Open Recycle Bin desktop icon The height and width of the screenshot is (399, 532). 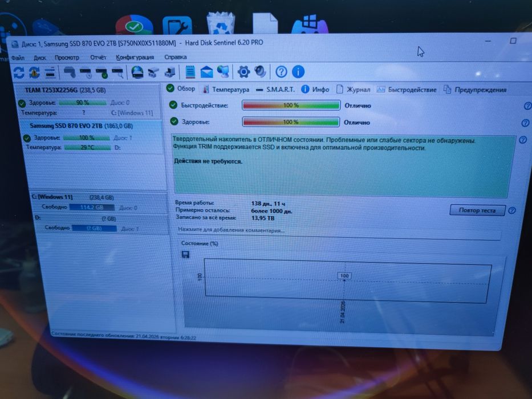221,23
